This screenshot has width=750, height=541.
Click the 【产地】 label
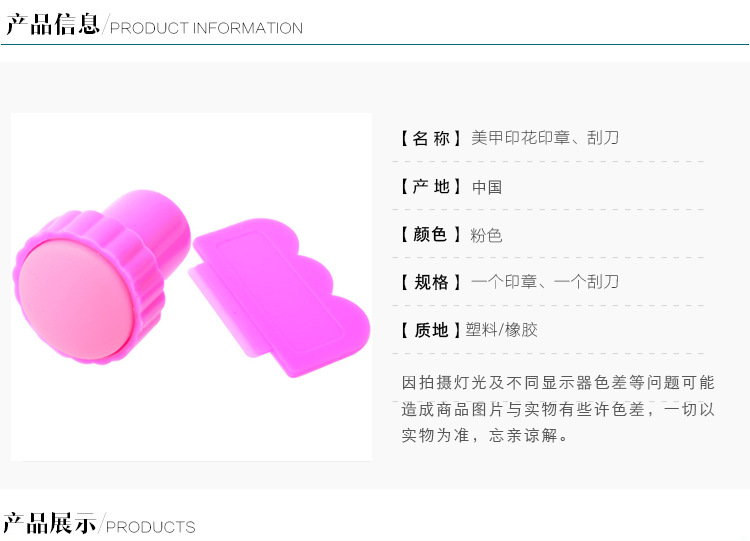(430, 187)
